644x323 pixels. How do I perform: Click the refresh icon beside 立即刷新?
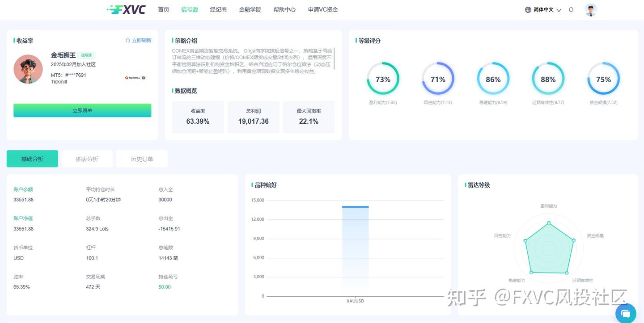click(x=127, y=41)
